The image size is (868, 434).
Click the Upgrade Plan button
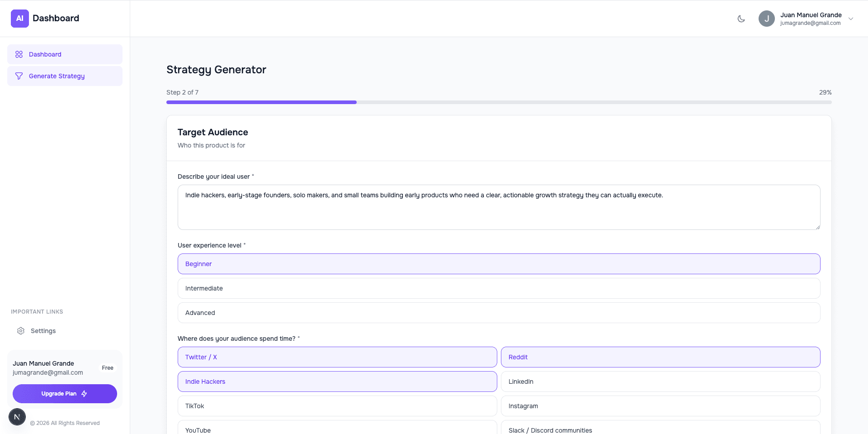click(65, 394)
